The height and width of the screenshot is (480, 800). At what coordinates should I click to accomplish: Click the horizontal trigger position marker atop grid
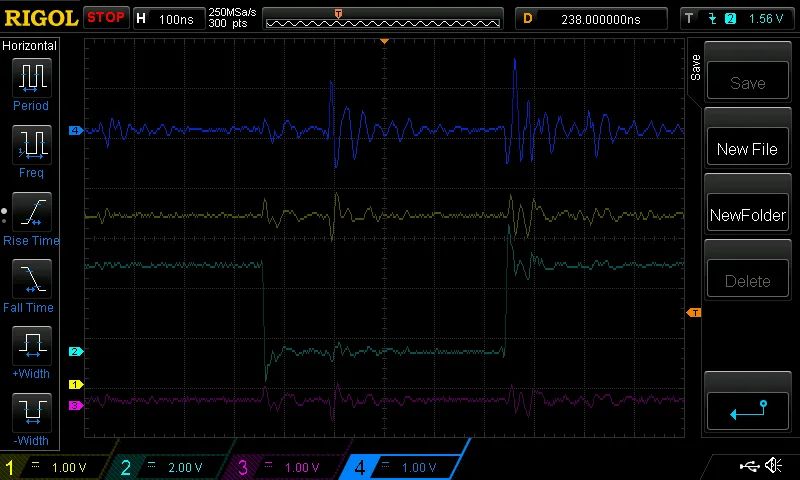click(384, 41)
